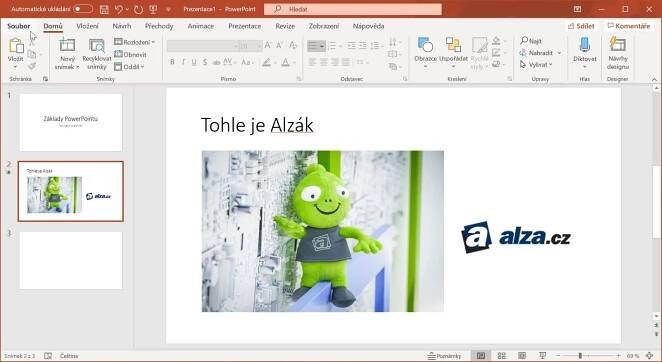Click the Italic I formatting icon
The width and height of the screenshot is (662, 362).
(x=183, y=63)
